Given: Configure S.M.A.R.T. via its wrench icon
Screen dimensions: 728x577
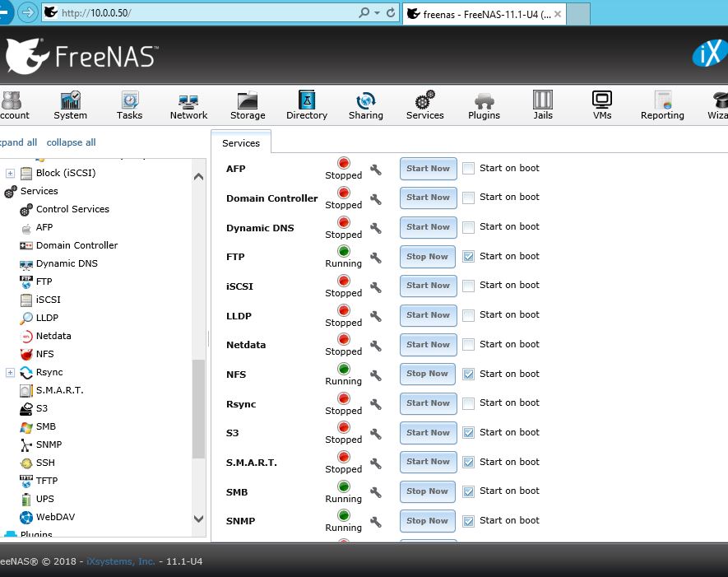Looking at the screenshot, I should [376, 463].
